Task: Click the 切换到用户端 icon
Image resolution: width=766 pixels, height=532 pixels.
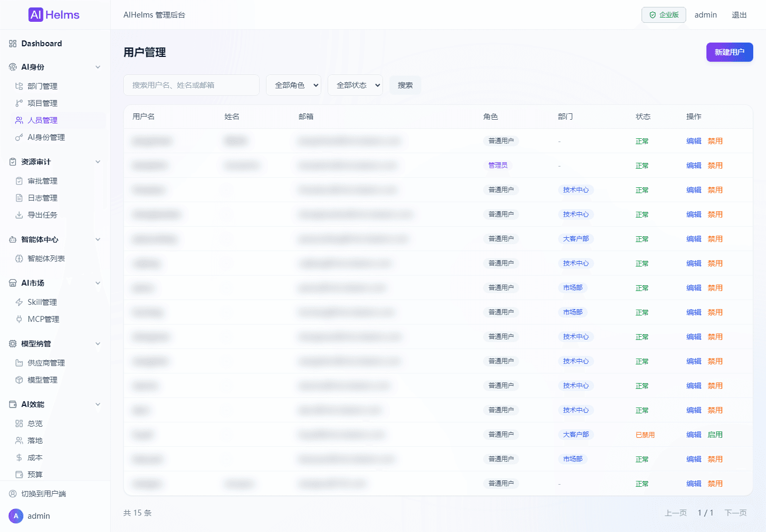Action: pyautogui.click(x=13, y=494)
